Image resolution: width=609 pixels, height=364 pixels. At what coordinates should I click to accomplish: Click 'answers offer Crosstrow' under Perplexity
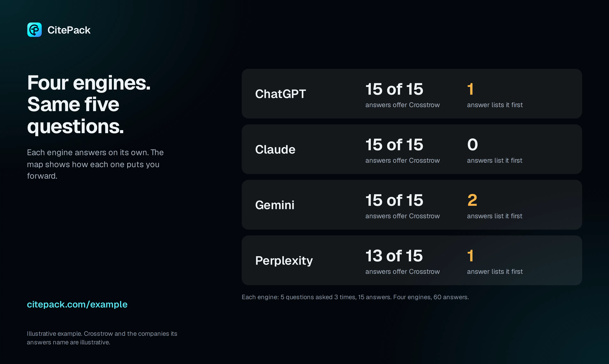pos(402,272)
